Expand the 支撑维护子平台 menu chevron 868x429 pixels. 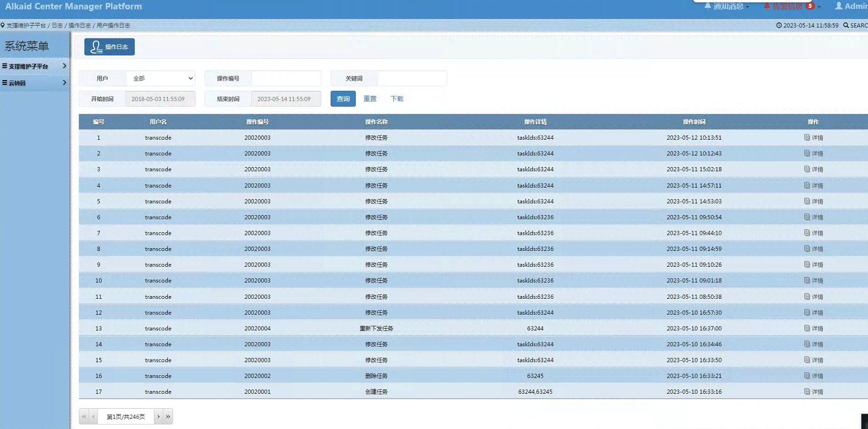tap(65, 66)
